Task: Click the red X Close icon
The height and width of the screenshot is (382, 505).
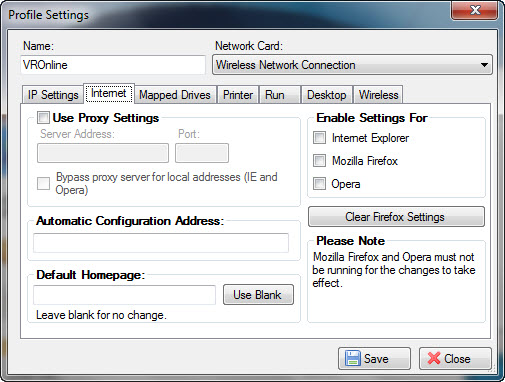Action: click(x=434, y=358)
